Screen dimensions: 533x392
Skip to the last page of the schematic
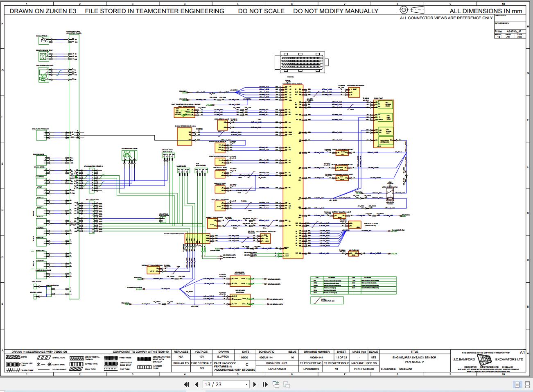click(x=264, y=384)
